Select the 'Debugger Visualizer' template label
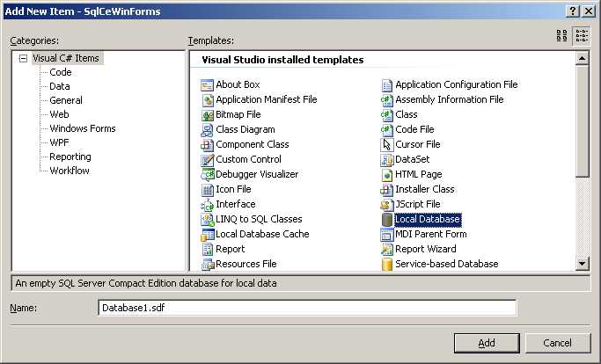Screen dimensions: 601x364 coord(257,174)
